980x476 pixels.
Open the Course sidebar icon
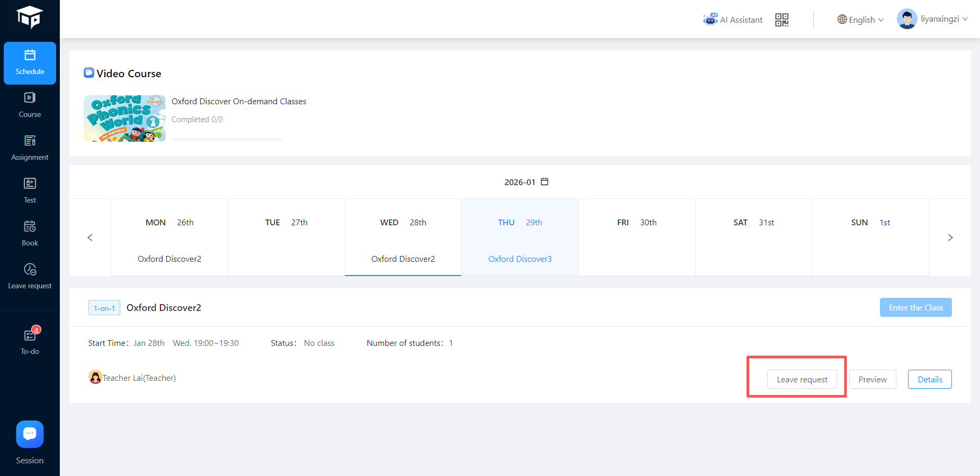[30, 105]
